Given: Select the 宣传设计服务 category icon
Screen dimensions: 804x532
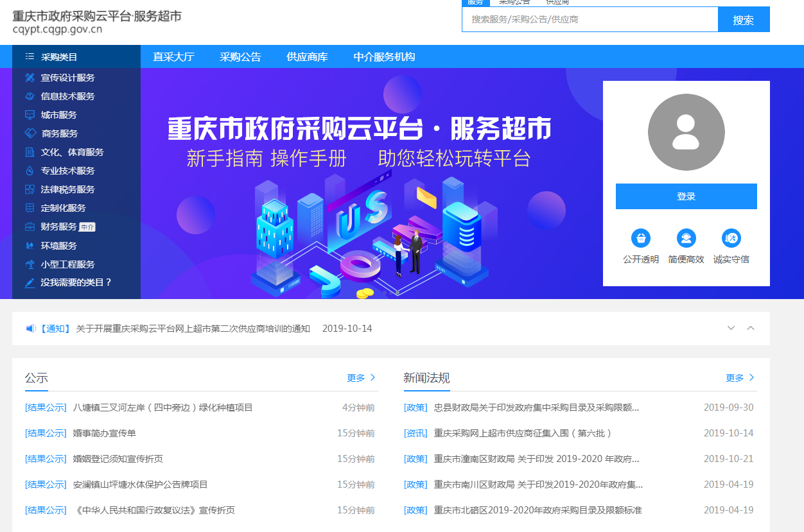Looking at the screenshot, I should tap(28, 78).
